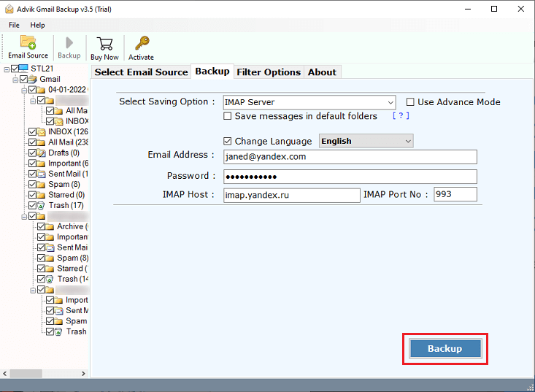
Task: Uncheck the Change Language checkbox
Action: click(227, 141)
